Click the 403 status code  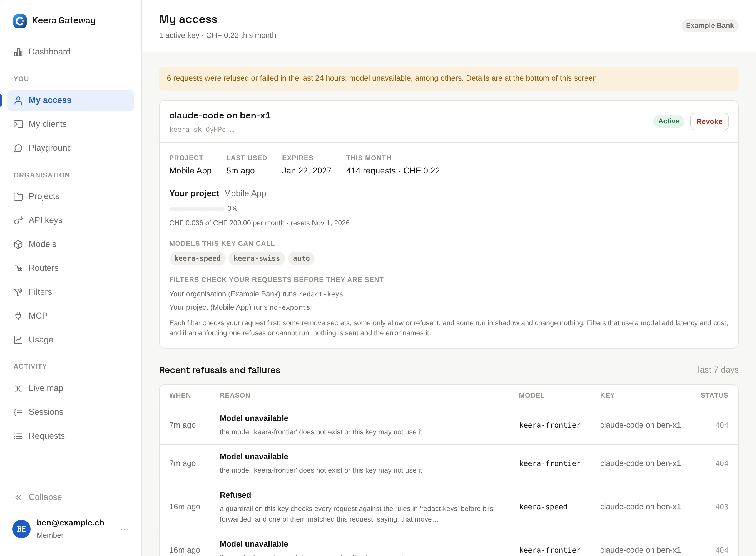(x=722, y=507)
